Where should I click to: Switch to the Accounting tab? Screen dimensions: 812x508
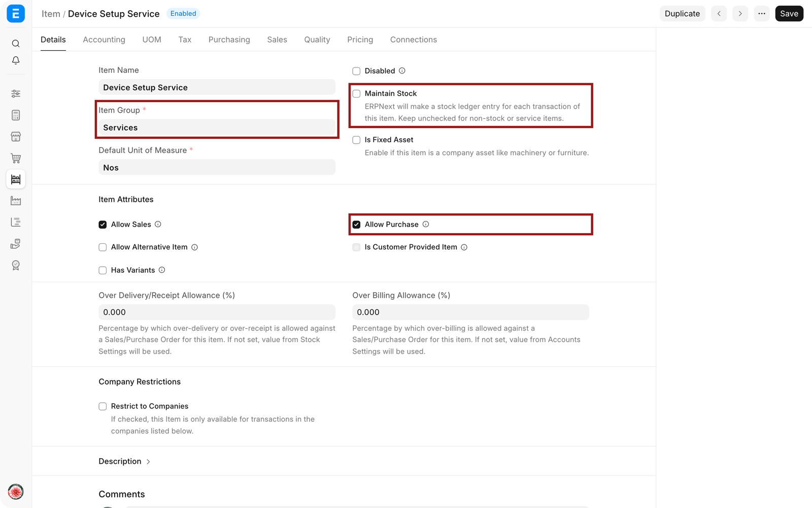104,40
